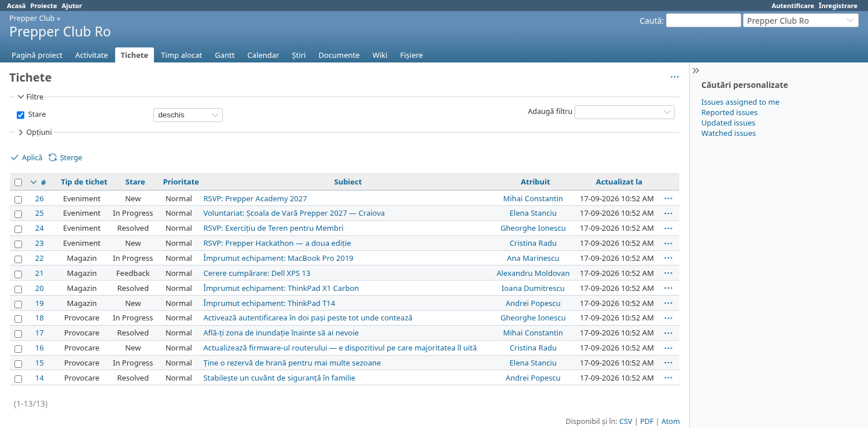The height and width of the screenshot is (428, 868).
Task: Collapse the sidebar with double-chevron icon
Action: click(696, 71)
